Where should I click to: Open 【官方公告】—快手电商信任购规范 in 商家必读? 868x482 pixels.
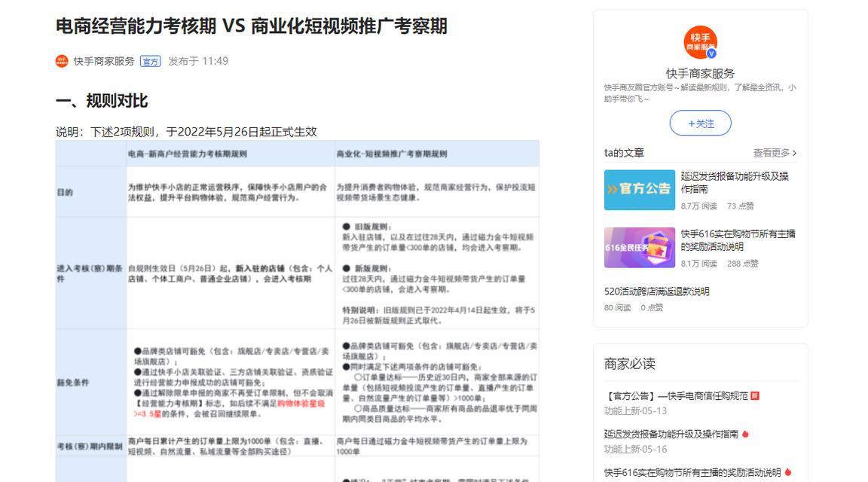point(676,395)
